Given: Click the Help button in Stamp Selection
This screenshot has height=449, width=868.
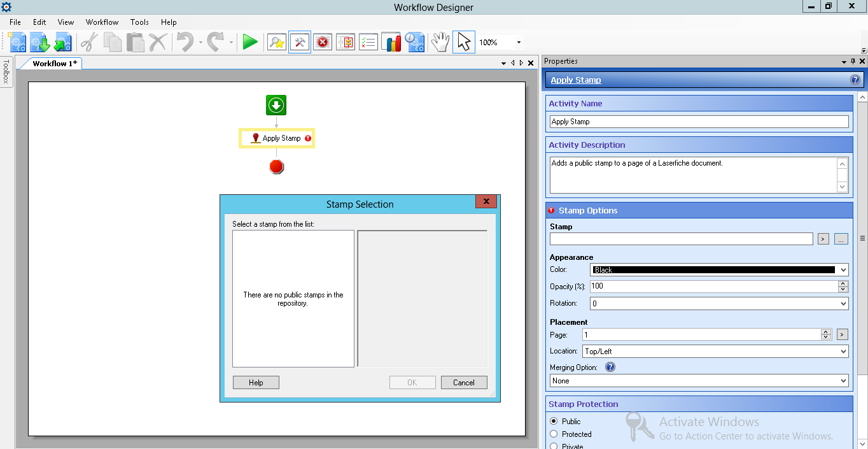Looking at the screenshot, I should tap(256, 383).
